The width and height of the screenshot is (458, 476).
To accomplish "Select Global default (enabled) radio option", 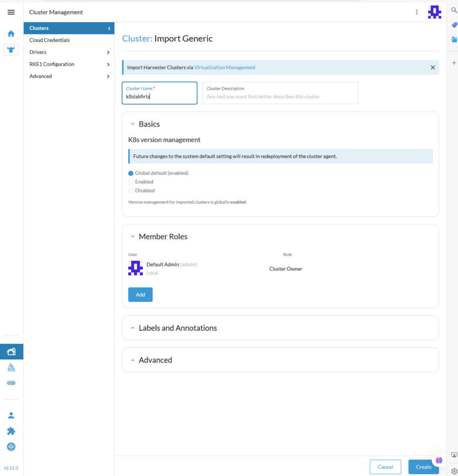I will [131, 173].
